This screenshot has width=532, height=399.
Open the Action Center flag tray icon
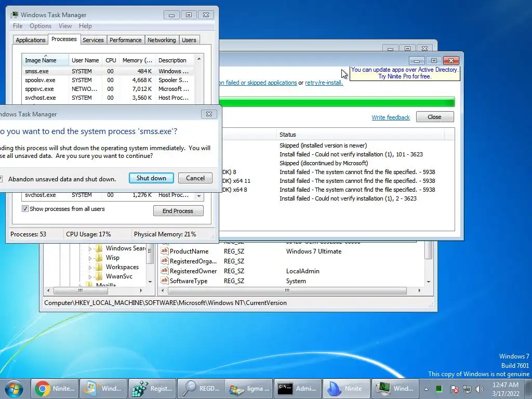tap(454, 389)
